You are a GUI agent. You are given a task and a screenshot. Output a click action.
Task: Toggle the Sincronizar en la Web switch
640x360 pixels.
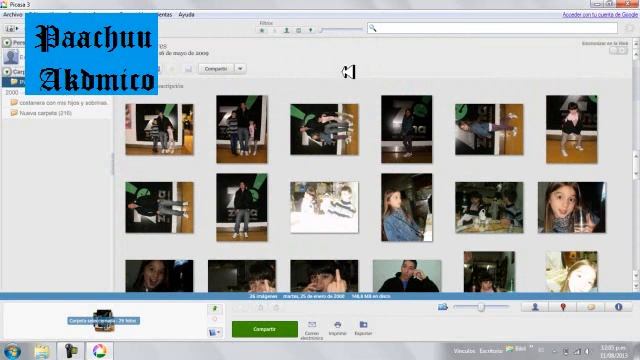click(x=618, y=51)
